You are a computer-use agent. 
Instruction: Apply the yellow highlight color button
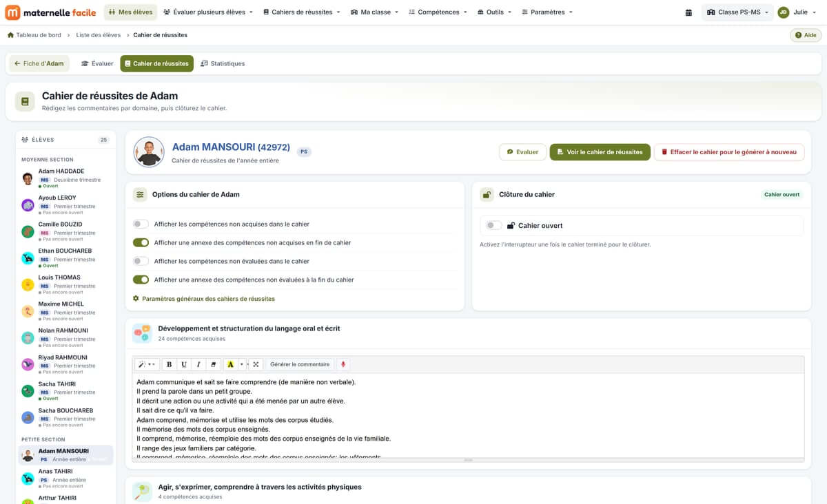click(x=230, y=364)
